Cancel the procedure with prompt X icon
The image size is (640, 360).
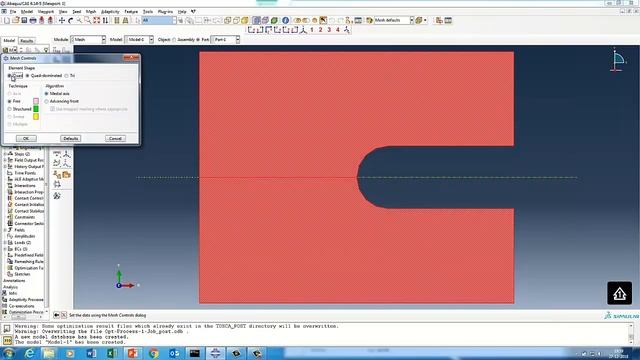(64, 315)
